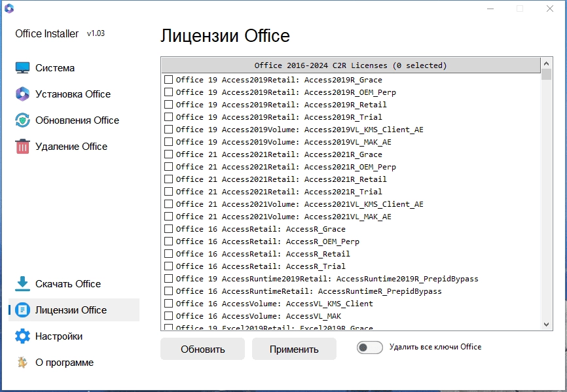
Task: Click text Access2019R_Grace in list
Action: coord(343,80)
